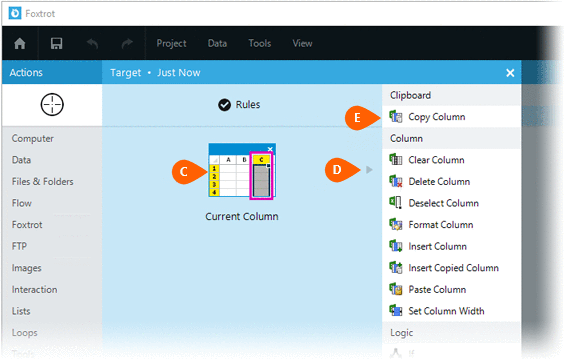Select the Insert Copied Column action

pyautogui.click(x=451, y=268)
